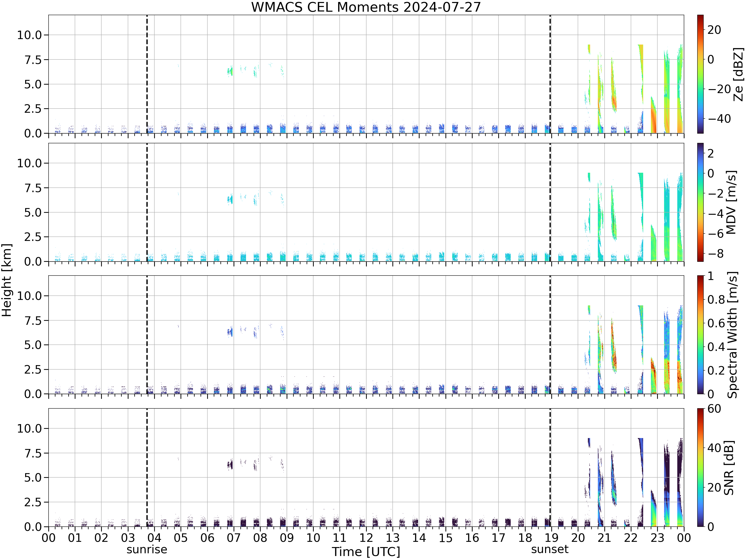747x560 pixels.
Task: Click the 23 hour tick label
Action: [x=657, y=538]
